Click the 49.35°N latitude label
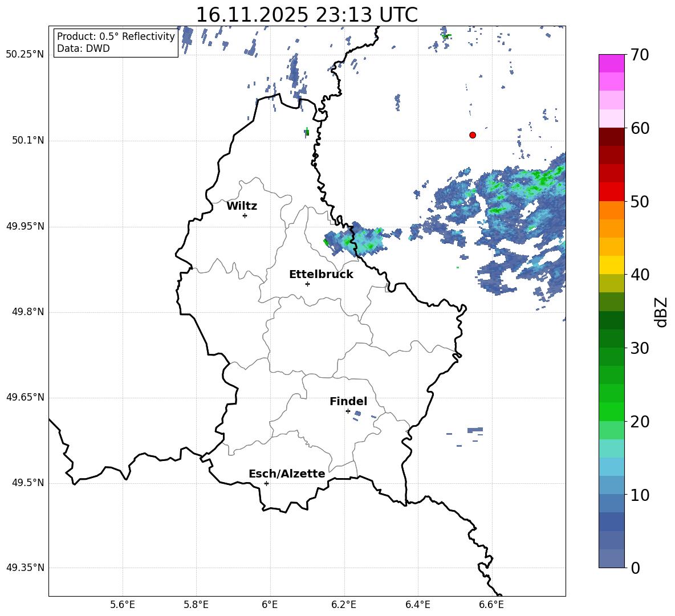The width and height of the screenshot is (675, 616). [x=25, y=568]
